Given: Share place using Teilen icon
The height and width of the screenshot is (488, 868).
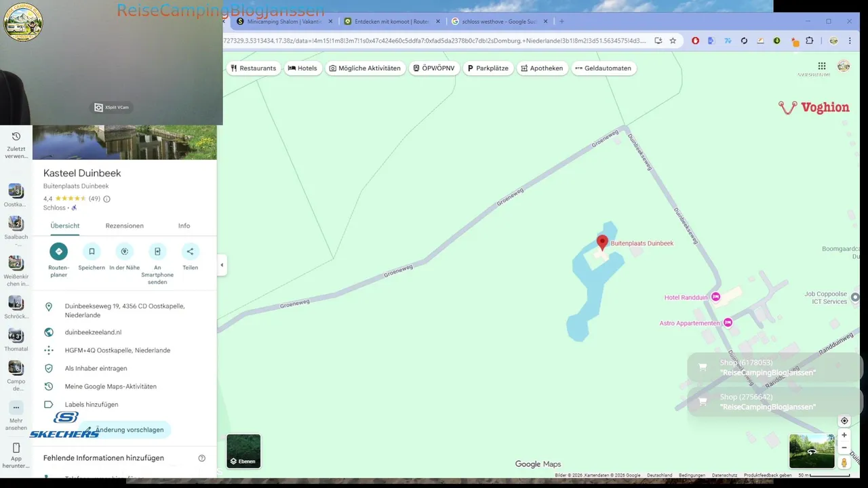Looking at the screenshot, I should pyautogui.click(x=190, y=251).
